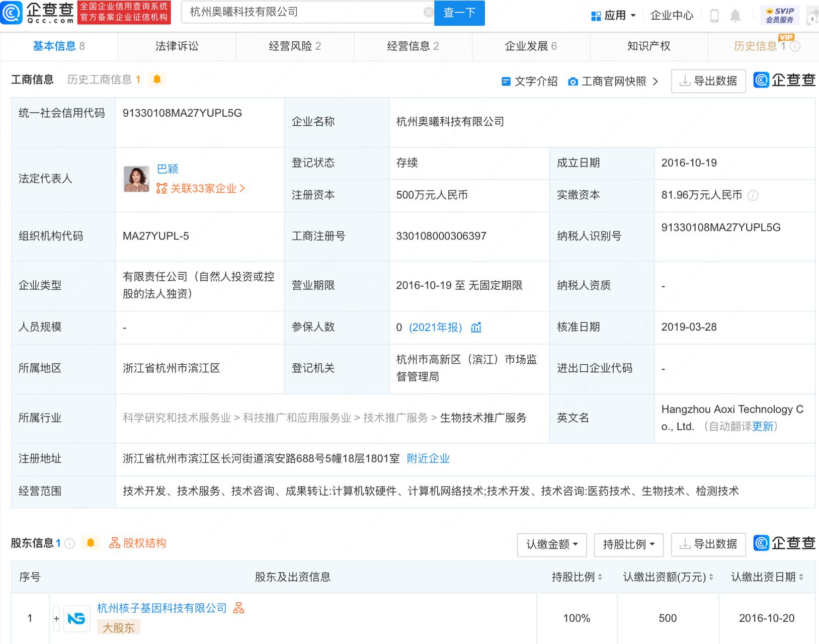Clear the search box with the X icon
Image resolution: width=819 pixels, height=644 pixels.
[428, 13]
